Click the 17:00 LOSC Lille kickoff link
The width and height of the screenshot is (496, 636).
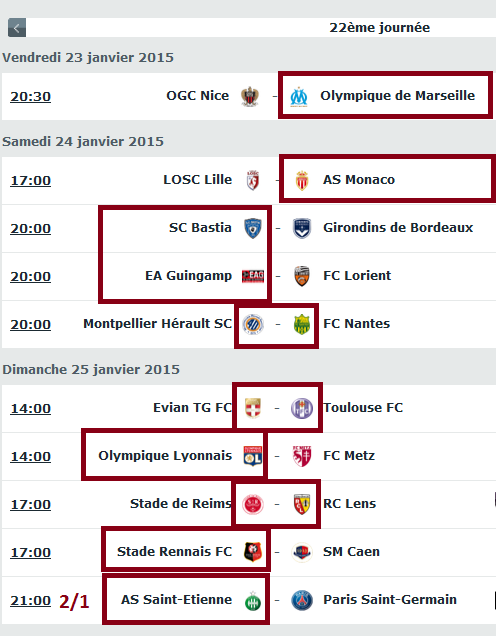(30, 180)
